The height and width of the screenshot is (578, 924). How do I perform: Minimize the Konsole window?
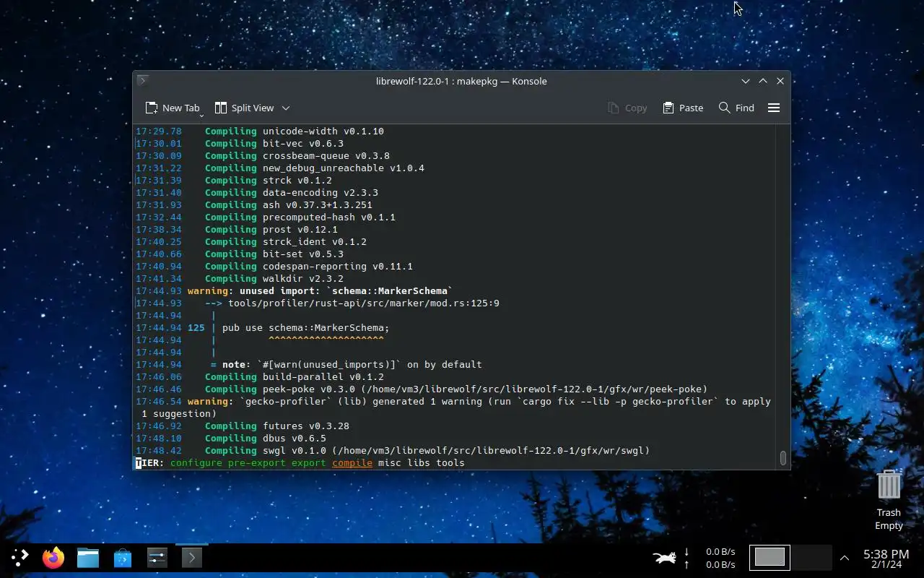click(746, 81)
